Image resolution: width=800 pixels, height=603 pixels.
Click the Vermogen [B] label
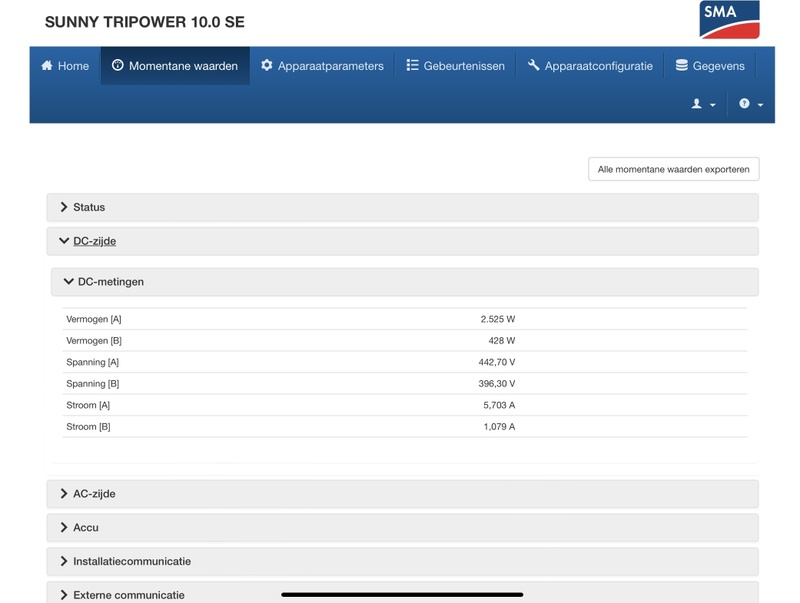click(x=94, y=341)
